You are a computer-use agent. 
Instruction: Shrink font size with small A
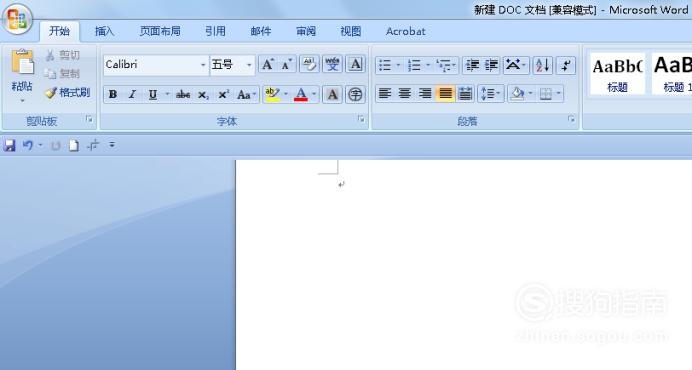click(x=287, y=65)
